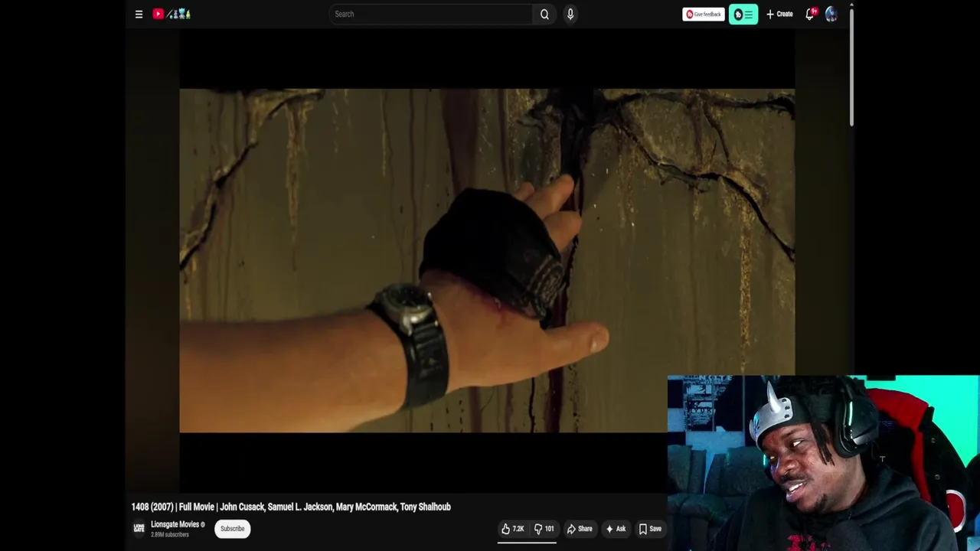Like the video with thumbs up
The height and width of the screenshot is (551, 980).
pos(513,529)
